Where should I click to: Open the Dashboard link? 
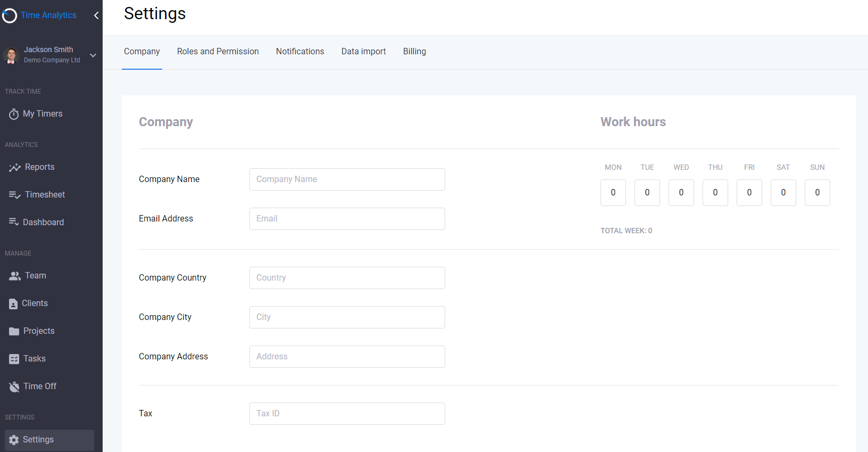pyautogui.click(x=44, y=223)
